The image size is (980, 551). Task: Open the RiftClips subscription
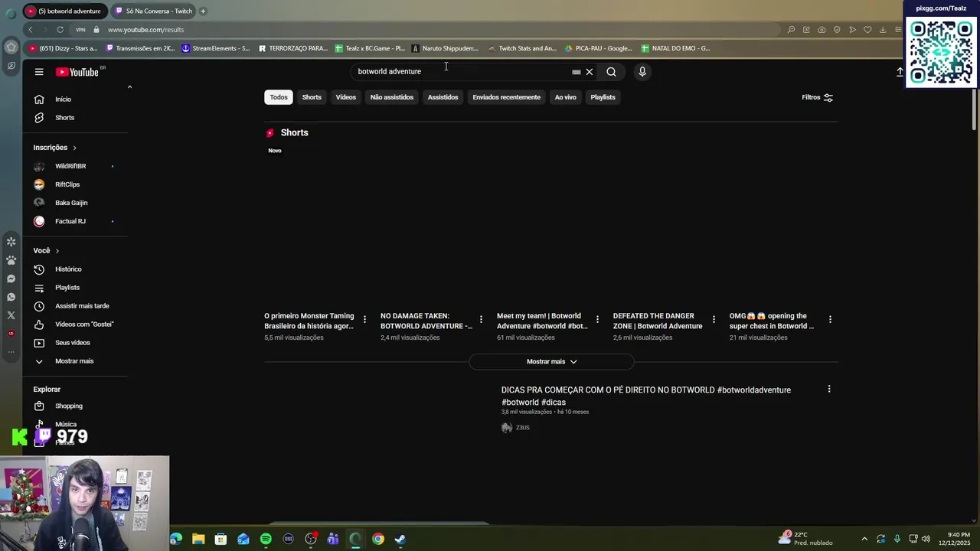pos(75,184)
